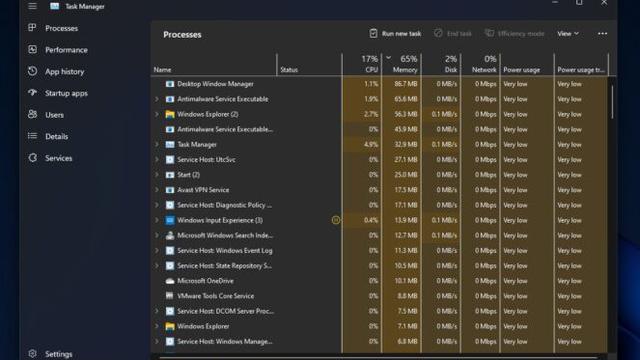640x360 pixels.
Task: Click the 86.7 MB memory cell
Action: [x=401, y=84]
